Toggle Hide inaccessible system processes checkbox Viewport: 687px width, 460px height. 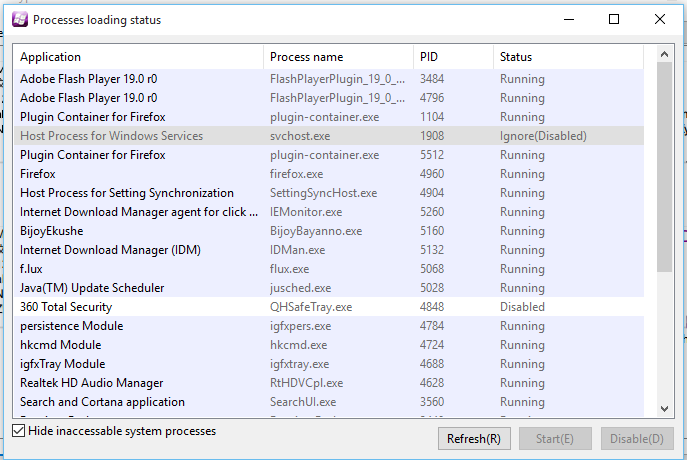[19, 431]
